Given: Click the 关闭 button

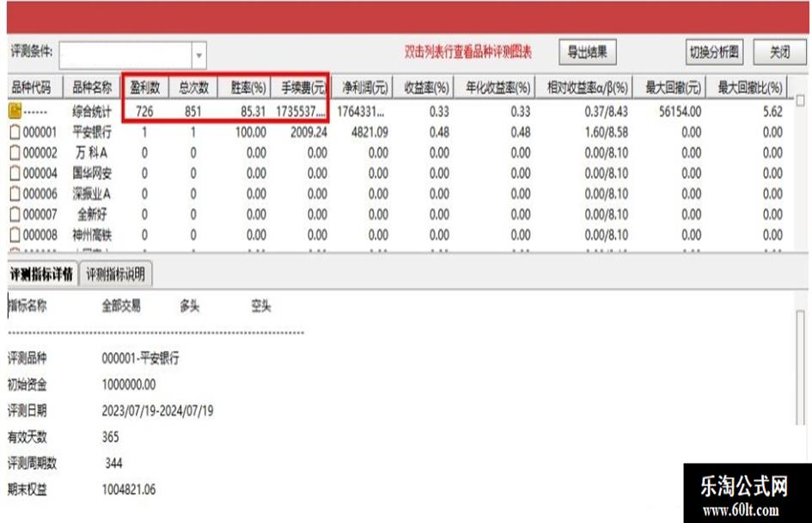Looking at the screenshot, I should tap(780, 52).
